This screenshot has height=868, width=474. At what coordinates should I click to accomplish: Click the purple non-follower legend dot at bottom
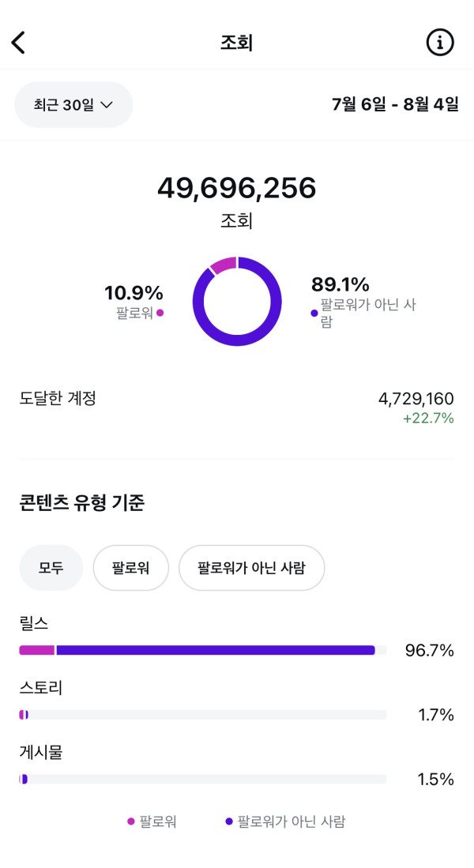coord(229,821)
